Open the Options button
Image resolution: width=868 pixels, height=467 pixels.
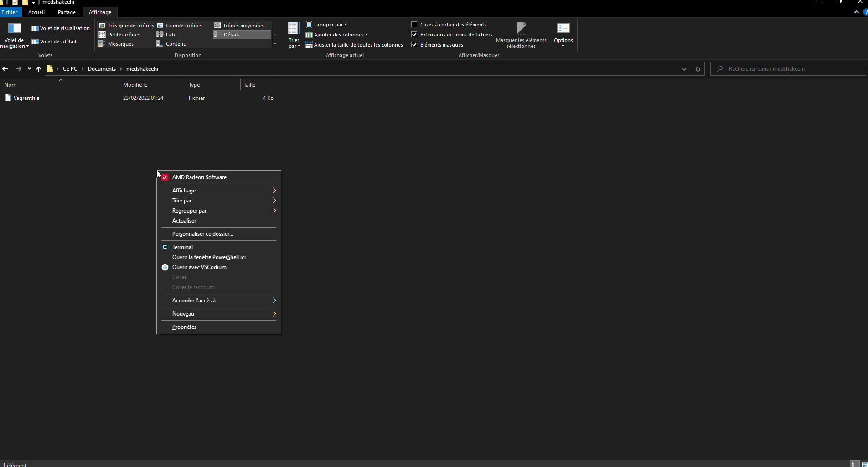[x=563, y=35]
